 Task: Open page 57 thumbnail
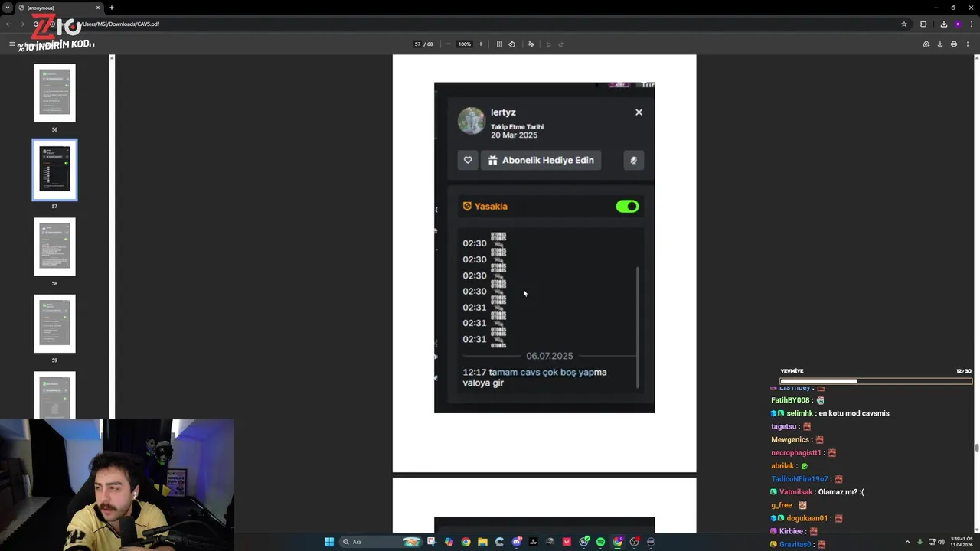pos(54,170)
